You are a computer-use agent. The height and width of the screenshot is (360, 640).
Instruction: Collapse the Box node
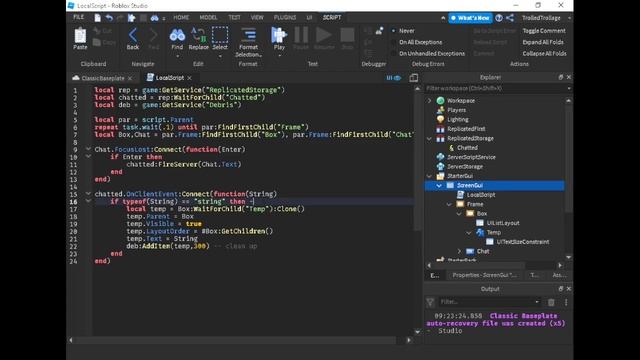point(459,213)
